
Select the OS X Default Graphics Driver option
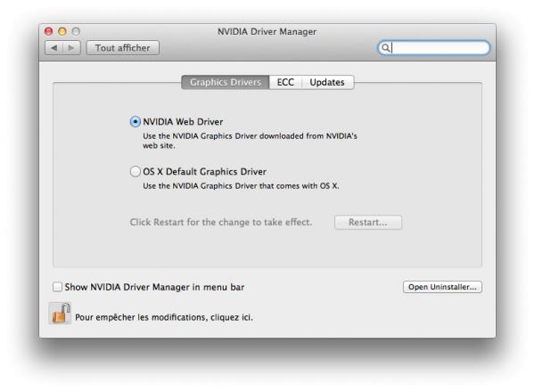tap(136, 171)
